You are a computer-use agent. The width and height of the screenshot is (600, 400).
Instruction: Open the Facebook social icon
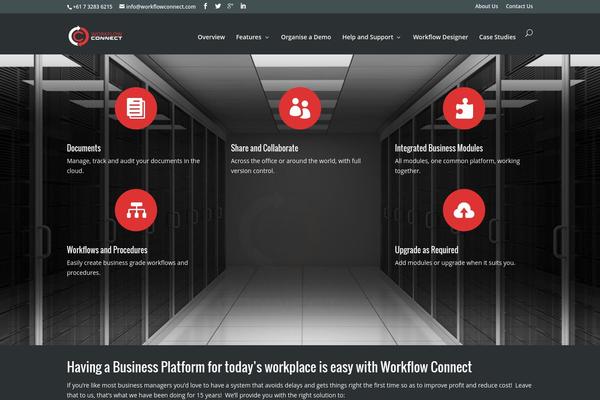click(x=205, y=6)
